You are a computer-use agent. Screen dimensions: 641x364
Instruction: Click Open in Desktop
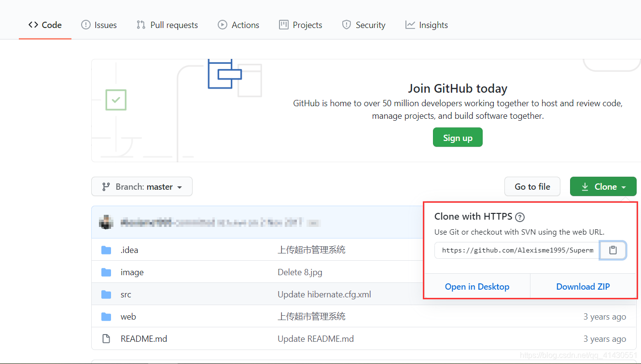477,287
